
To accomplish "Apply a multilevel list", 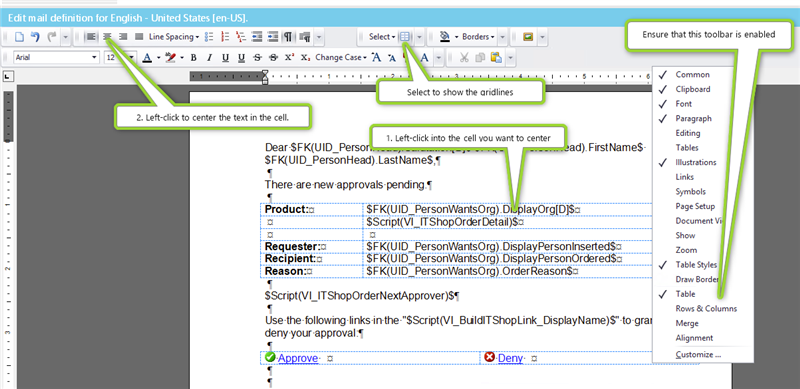I will click(241, 37).
